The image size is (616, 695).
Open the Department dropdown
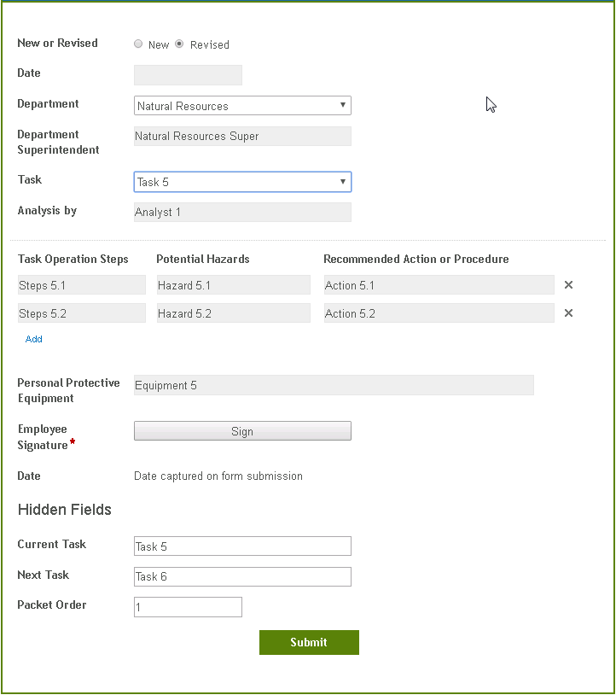click(242, 106)
